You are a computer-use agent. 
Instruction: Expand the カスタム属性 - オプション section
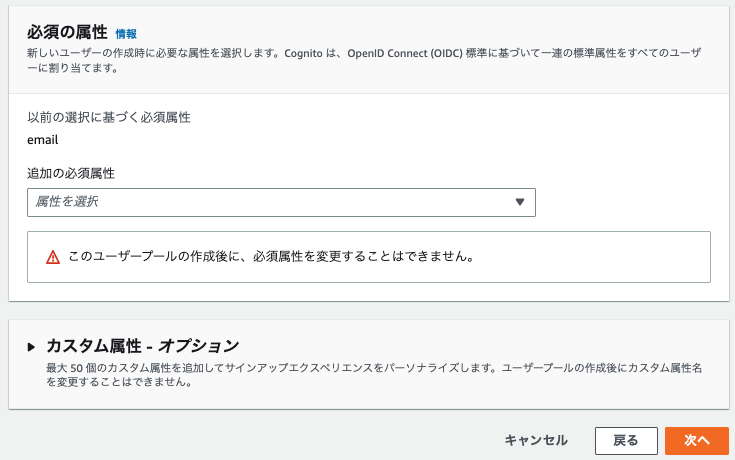(x=31, y=347)
